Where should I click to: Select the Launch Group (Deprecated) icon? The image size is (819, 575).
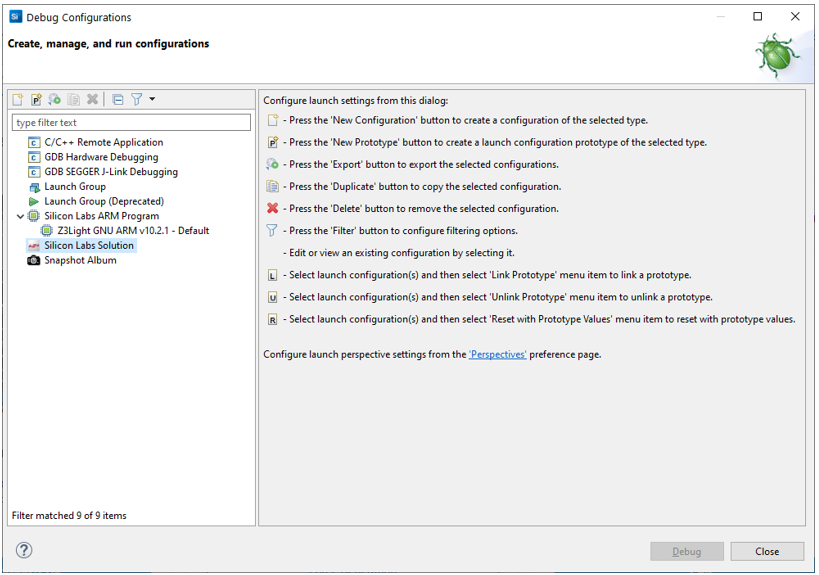34,202
